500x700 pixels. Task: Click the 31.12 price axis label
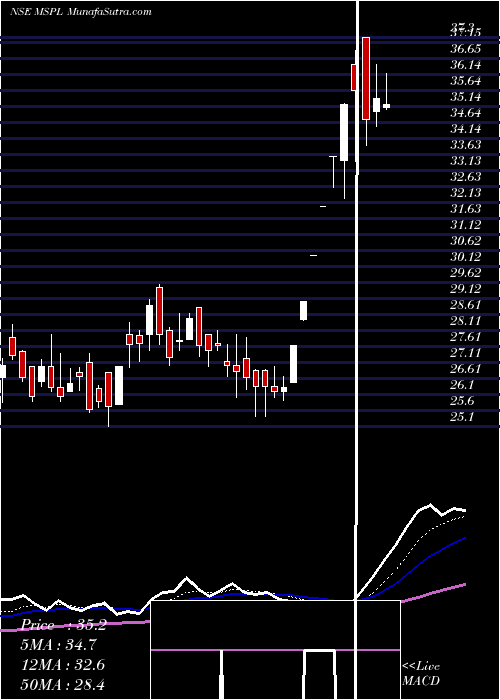pyautogui.click(x=466, y=225)
